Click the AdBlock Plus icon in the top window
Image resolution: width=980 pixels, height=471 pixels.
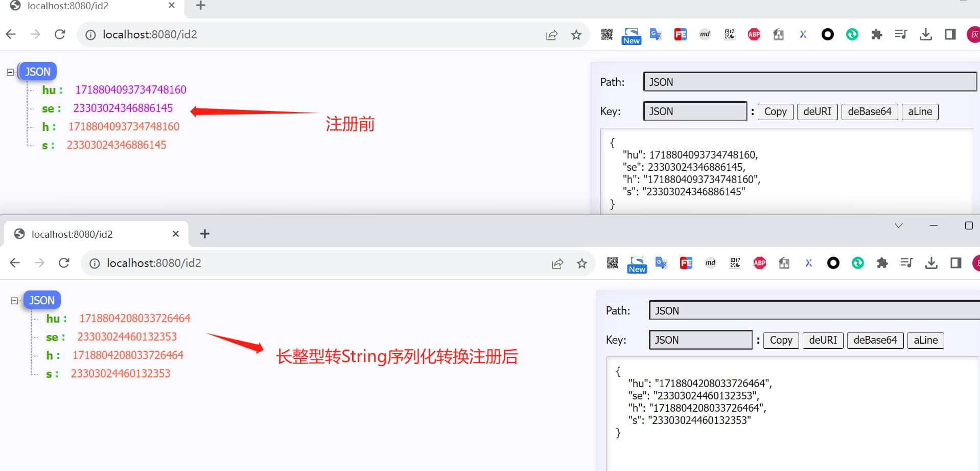pos(754,34)
